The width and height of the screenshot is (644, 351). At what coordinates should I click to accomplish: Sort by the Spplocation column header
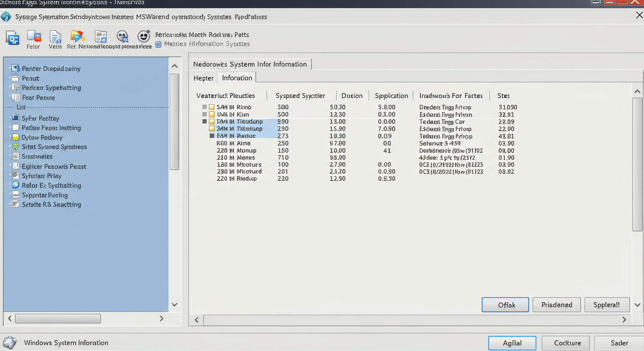(392, 96)
